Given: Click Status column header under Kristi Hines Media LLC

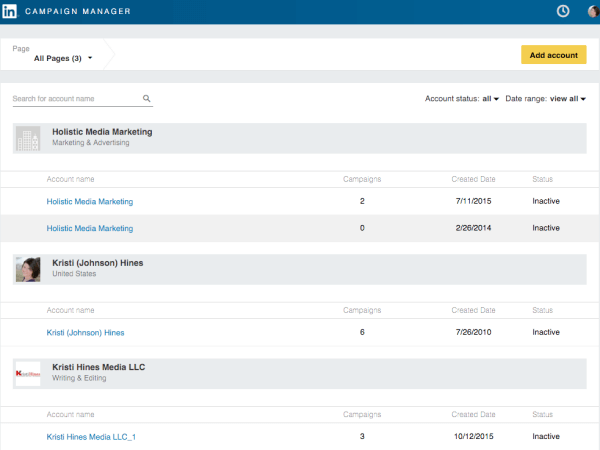Looking at the screenshot, I should click(x=543, y=414).
